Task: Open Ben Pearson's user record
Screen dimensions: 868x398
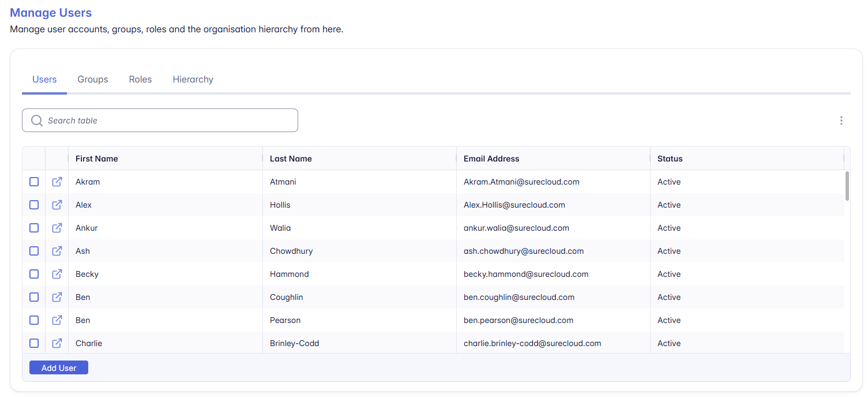Action: (57, 320)
